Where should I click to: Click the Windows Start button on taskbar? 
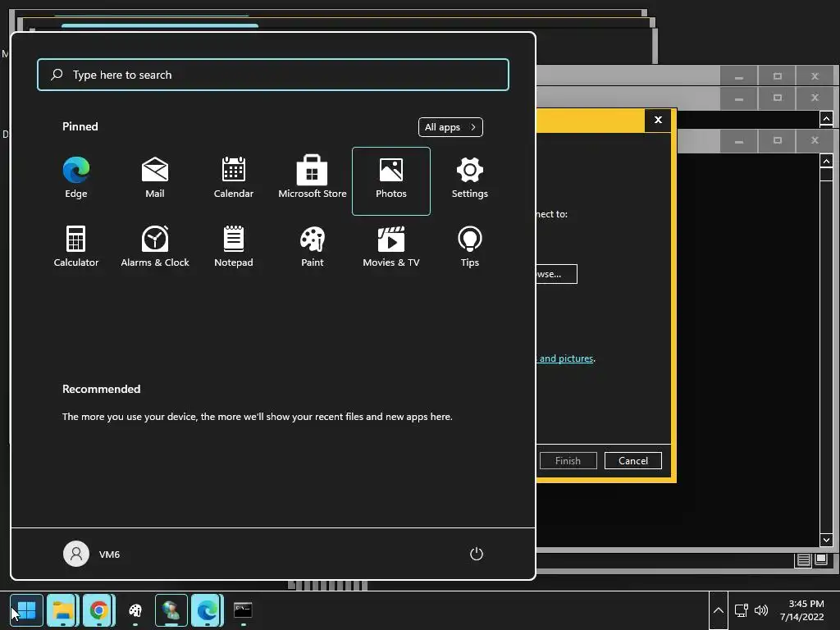coord(26,610)
